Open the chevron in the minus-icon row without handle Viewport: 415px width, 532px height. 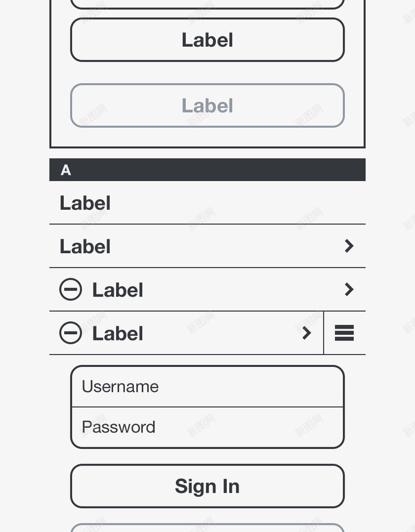click(349, 290)
